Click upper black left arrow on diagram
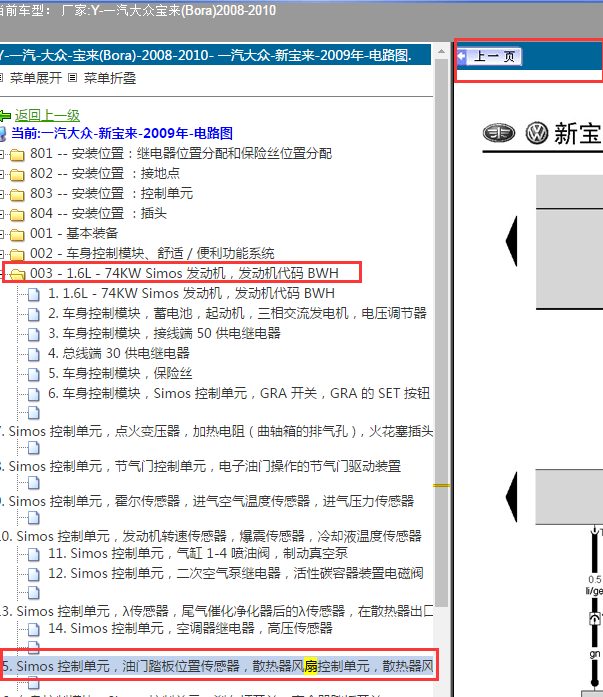Image resolution: width=603 pixels, height=697 pixels. pyautogui.click(x=512, y=241)
